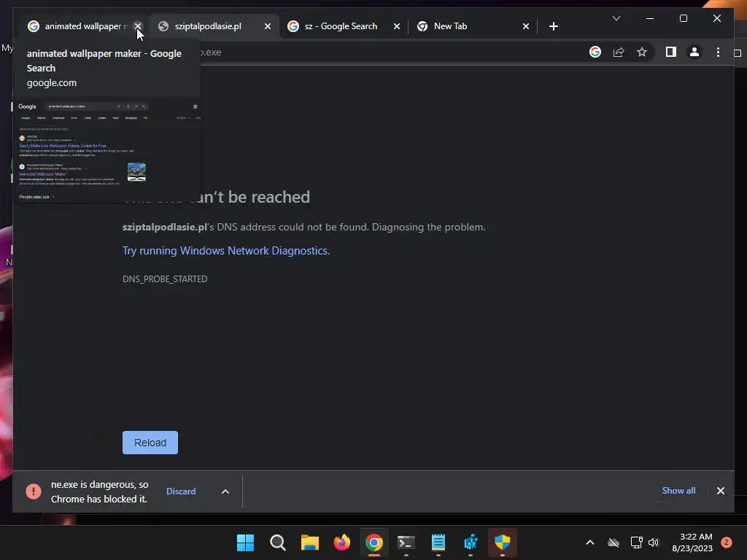Expand download options for ne.exe
This screenshot has height=560, width=747.
(225, 491)
